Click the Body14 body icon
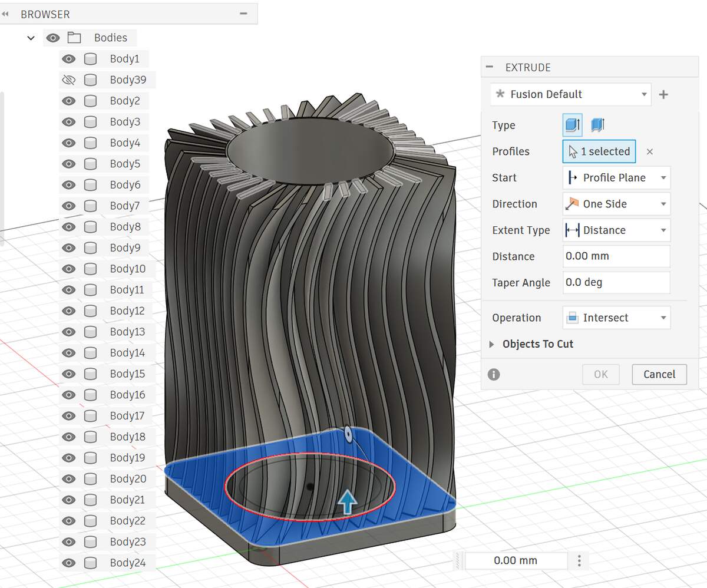707x588 pixels. 90,352
